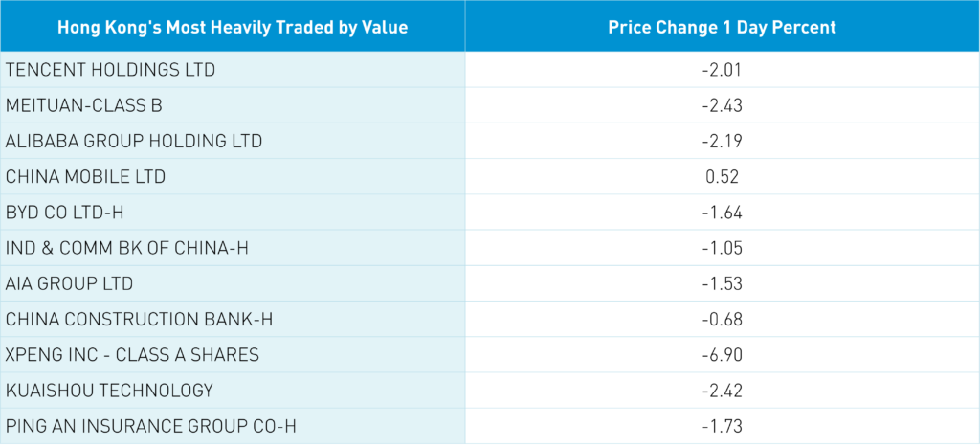Select Kuaishou's -2.42 price change
The width and height of the screenshot is (980, 448).
coord(722,390)
